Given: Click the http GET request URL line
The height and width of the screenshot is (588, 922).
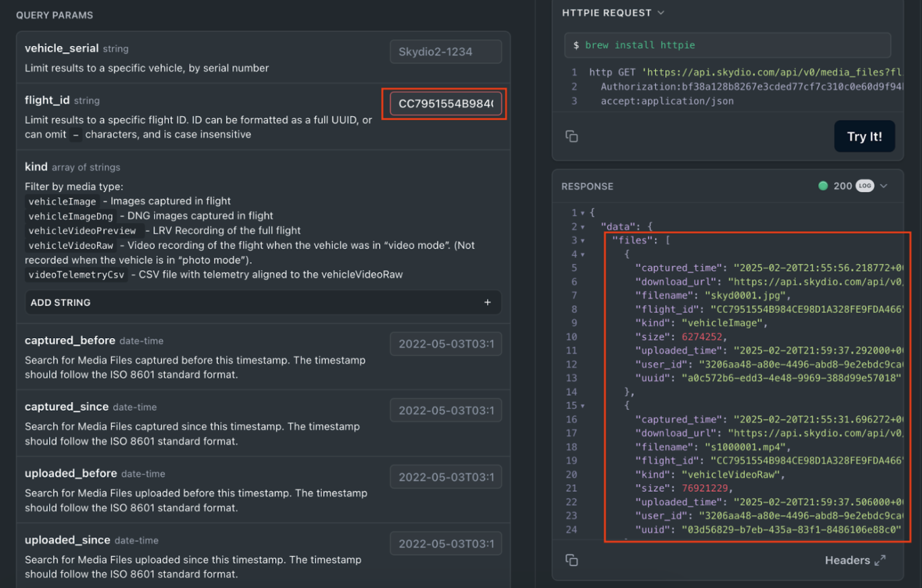Looking at the screenshot, I should tap(746, 72).
